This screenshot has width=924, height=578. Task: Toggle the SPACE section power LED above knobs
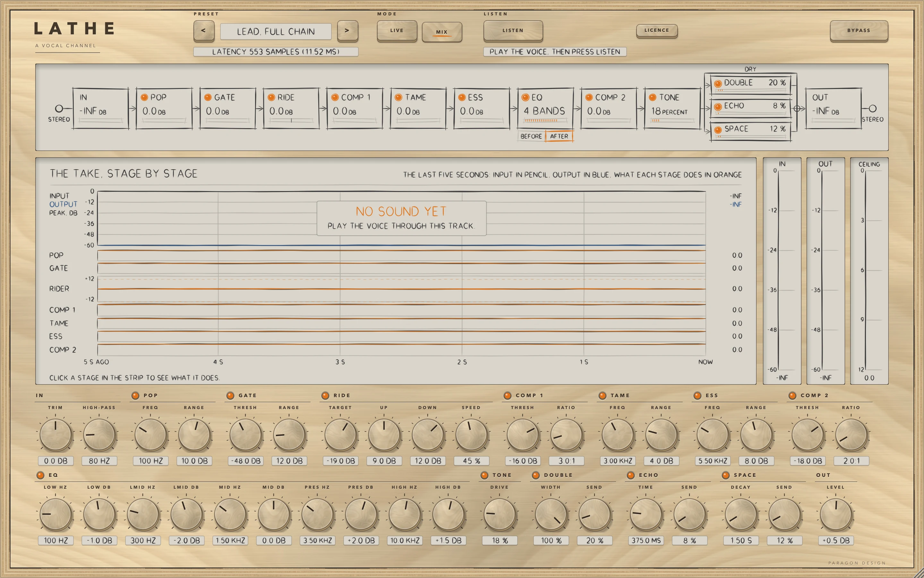click(725, 475)
